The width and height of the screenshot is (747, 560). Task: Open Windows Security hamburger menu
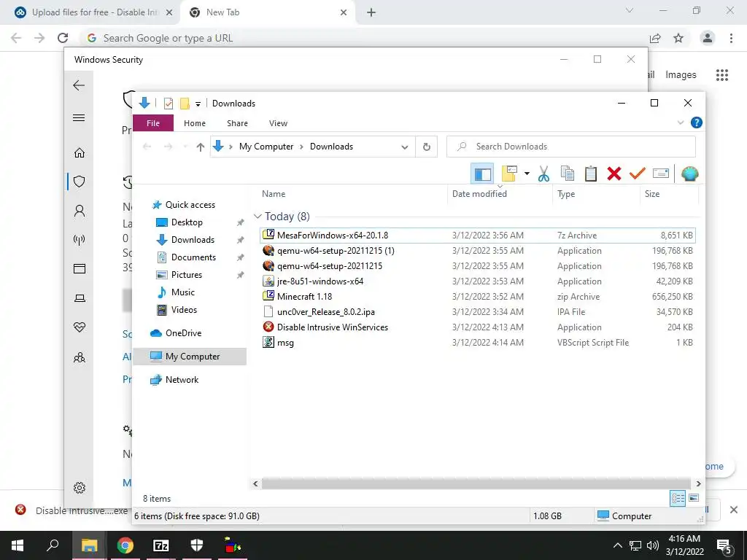tap(79, 117)
